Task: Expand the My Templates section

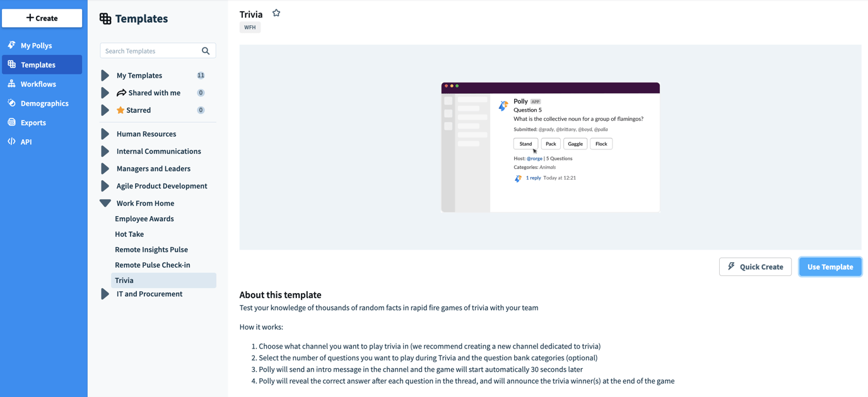Action: point(105,76)
